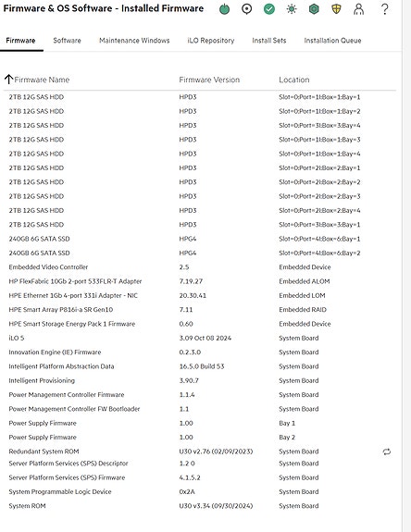
Task: Open the user account icon
Action: pyautogui.click(x=359, y=9)
